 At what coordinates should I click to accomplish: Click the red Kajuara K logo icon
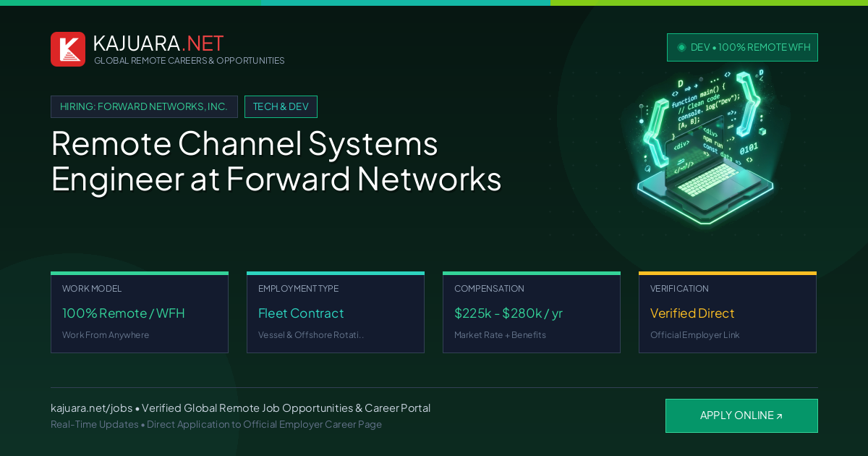click(x=68, y=49)
